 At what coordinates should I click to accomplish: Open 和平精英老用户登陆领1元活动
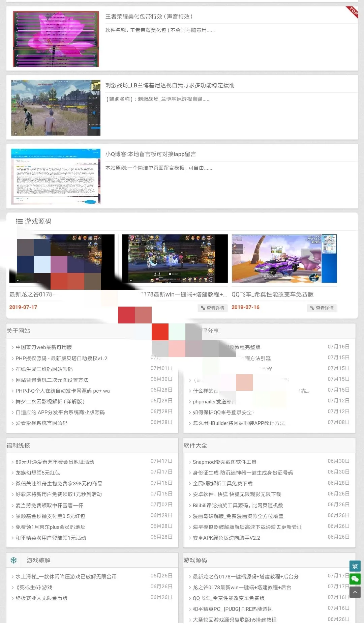(51, 538)
